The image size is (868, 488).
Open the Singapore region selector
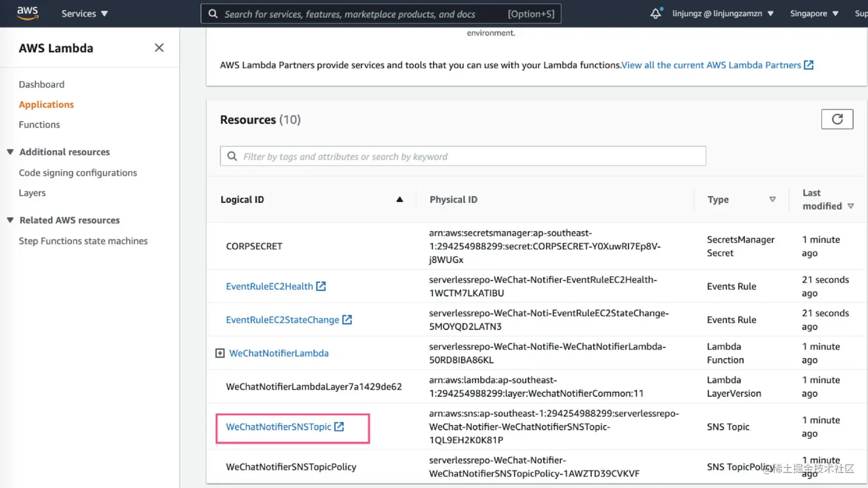click(x=814, y=13)
